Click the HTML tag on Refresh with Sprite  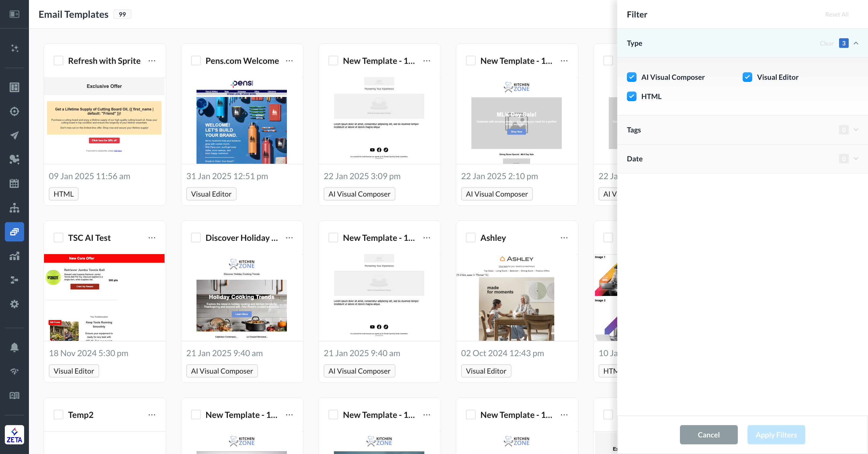64,194
